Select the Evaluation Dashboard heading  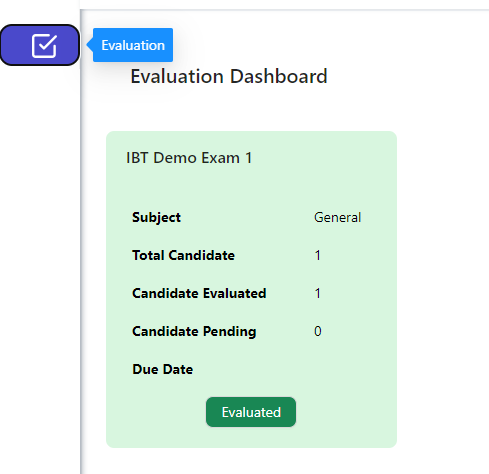pyautogui.click(x=229, y=76)
